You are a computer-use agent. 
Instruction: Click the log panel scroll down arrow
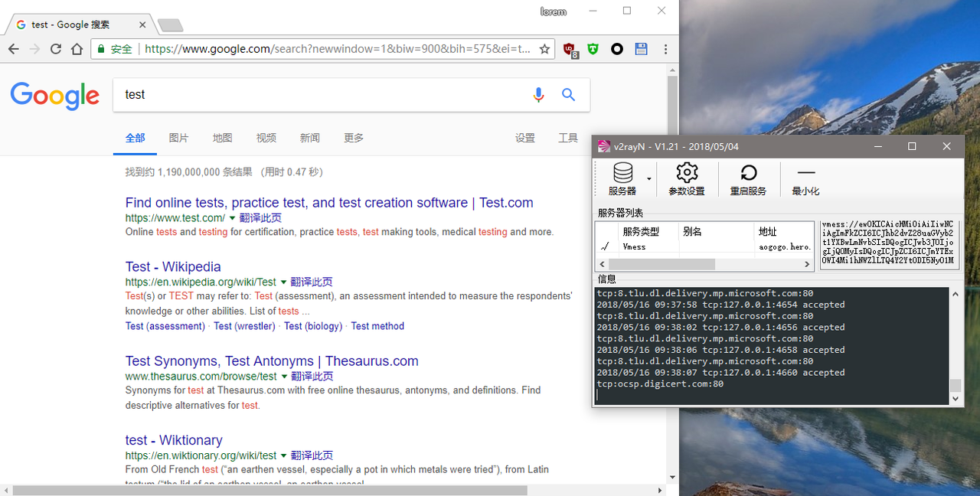955,399
